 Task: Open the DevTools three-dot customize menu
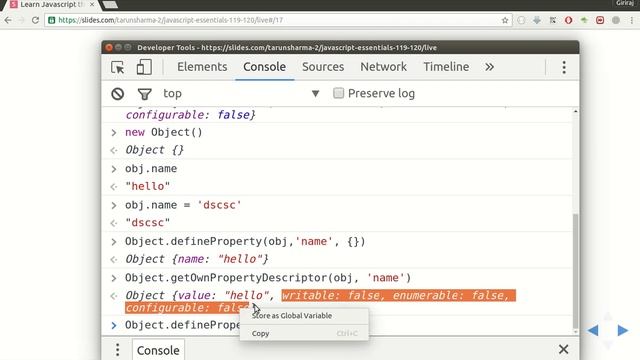click(x=564, y=67)
